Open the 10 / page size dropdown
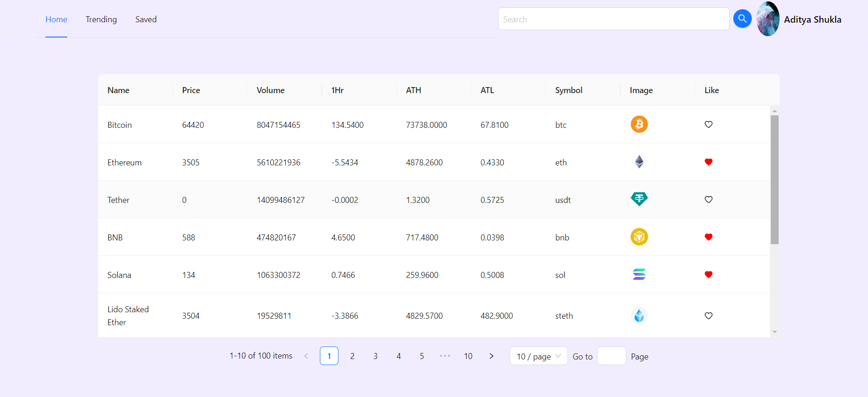The width and height of the screenshot is (868, 397). click(538, 356)
